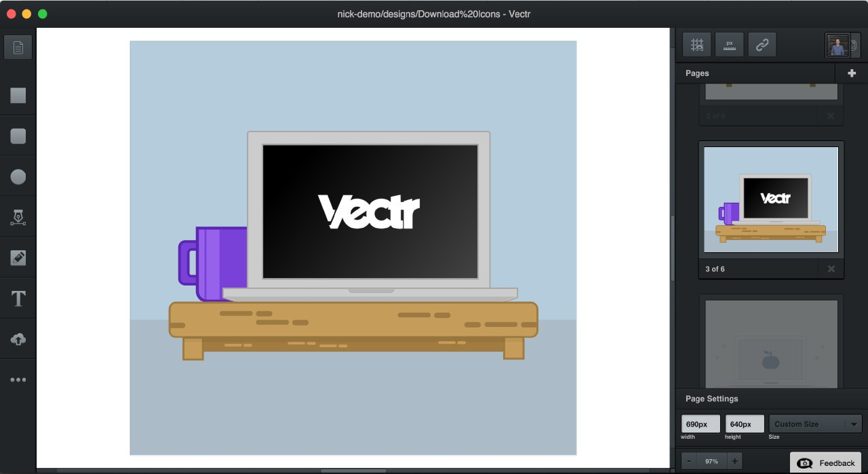Open the Custom Size dropdown
The image size is (868, 474).
click(x=815, y=424)
